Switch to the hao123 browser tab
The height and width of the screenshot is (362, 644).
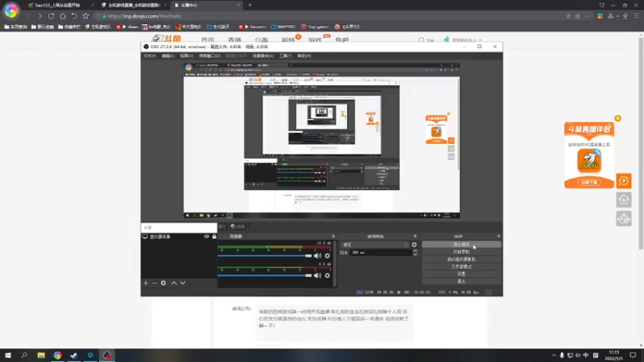click(x=57, y=5)
